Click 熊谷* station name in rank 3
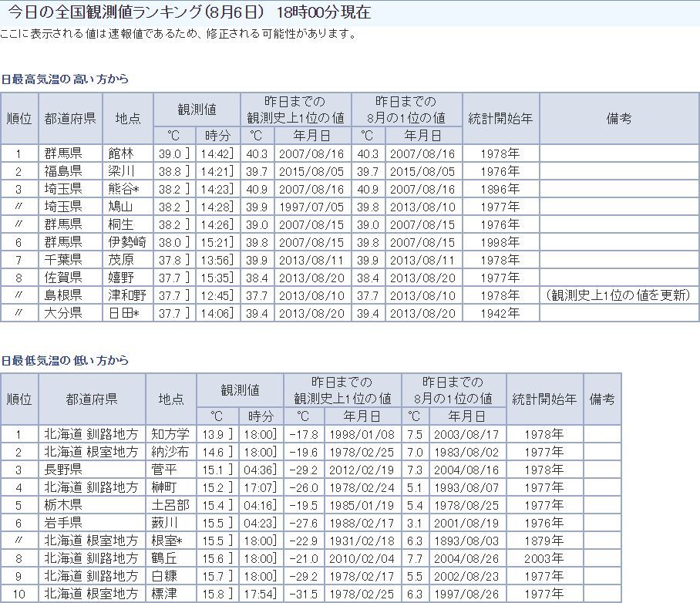Viewport: 700px width, 603px height. coord(123,190)
